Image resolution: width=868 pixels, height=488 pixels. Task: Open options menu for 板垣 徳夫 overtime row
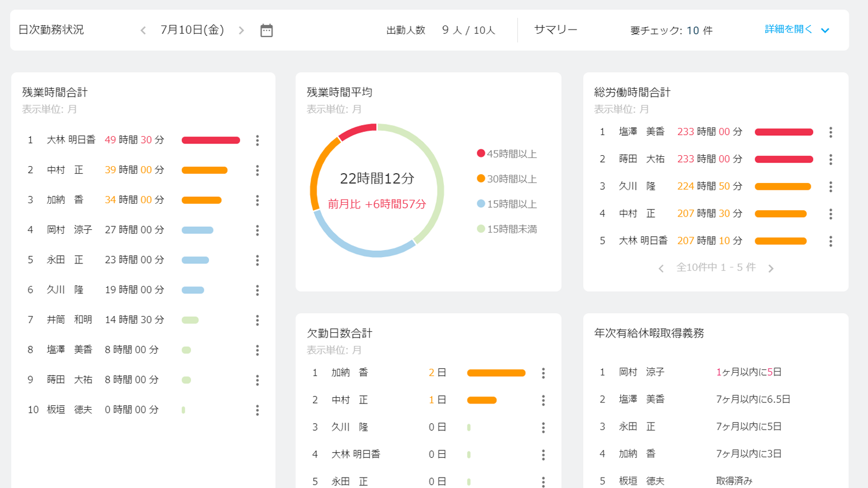click(258, 410)
